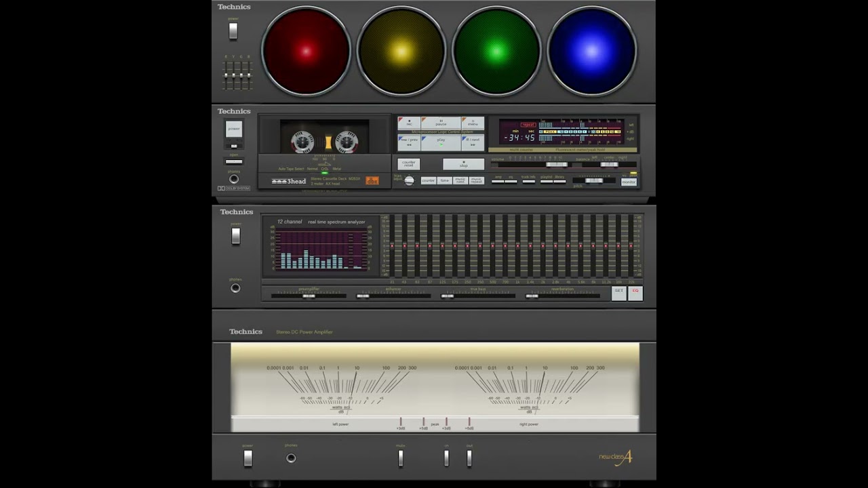Click the Dolby System logo

coord(234,188)
